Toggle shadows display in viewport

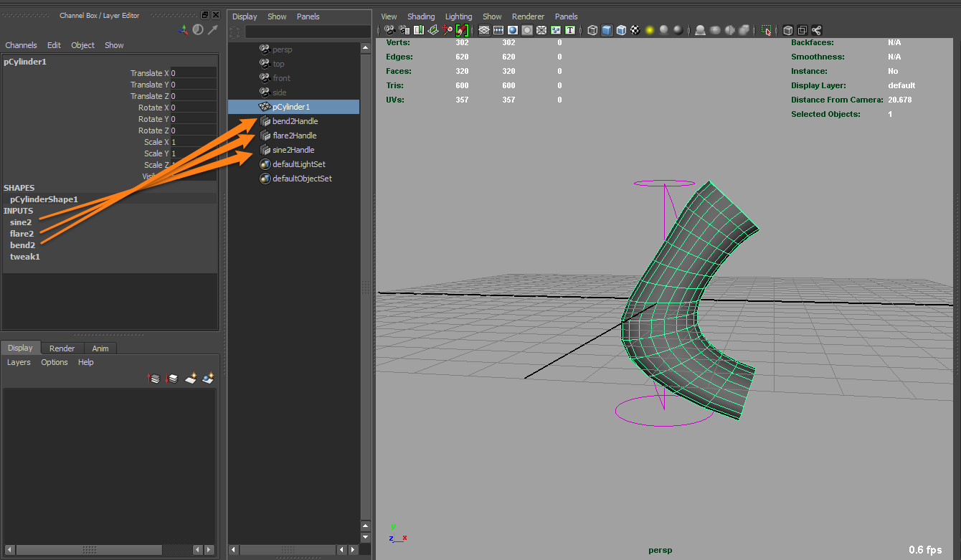(701, 30)
